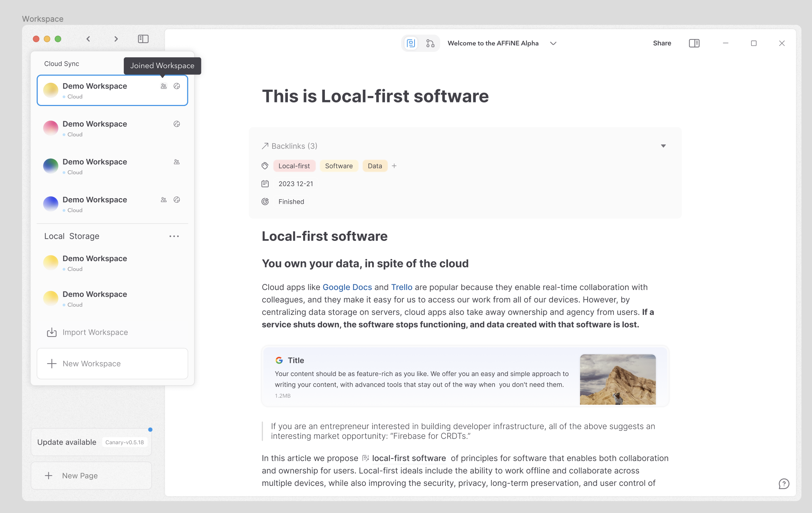Screen dimensions: 812x513
Task: Collapse the left sidebar with the panel icon
Action: tap(143, 39)
